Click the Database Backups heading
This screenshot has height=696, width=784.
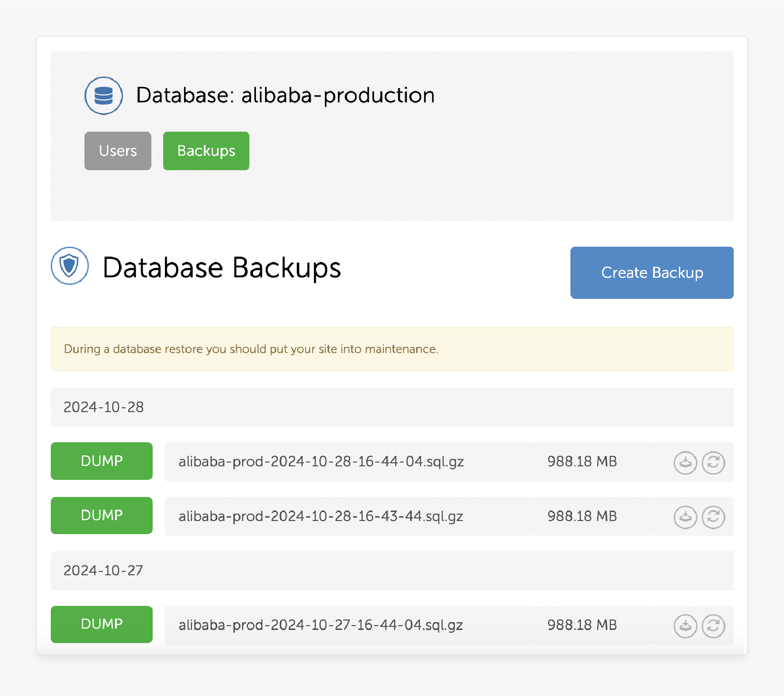[222, 268]
